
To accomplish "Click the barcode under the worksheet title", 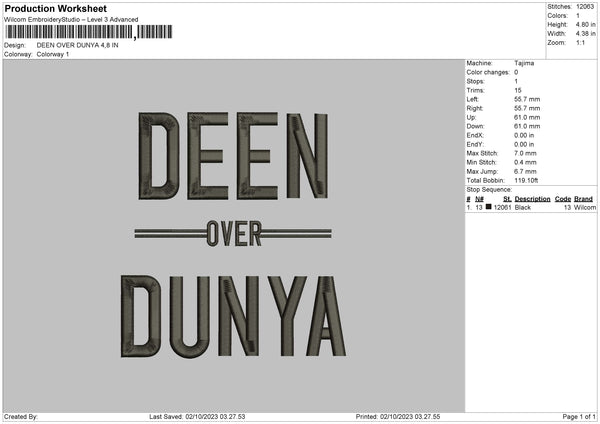I will pos(89,32).
